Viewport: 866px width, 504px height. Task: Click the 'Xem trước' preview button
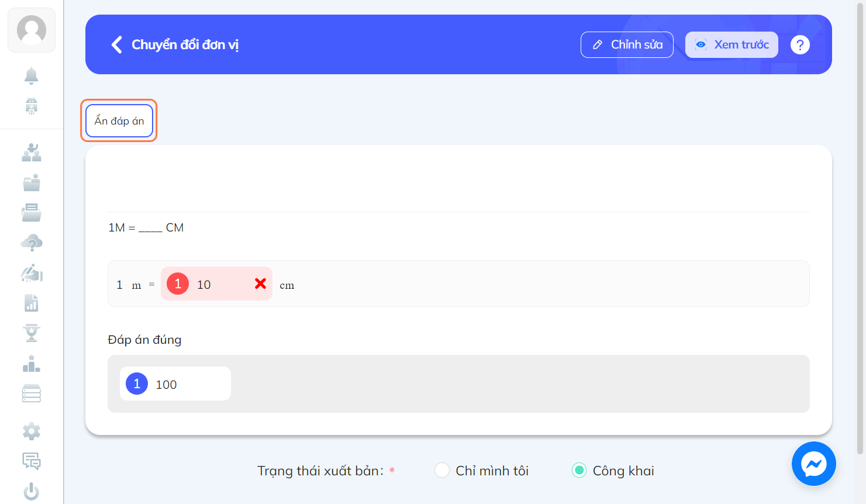732,44
